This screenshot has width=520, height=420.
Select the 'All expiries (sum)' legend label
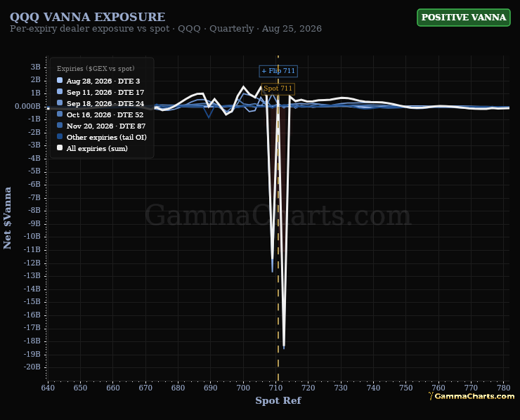click(97, 149)
